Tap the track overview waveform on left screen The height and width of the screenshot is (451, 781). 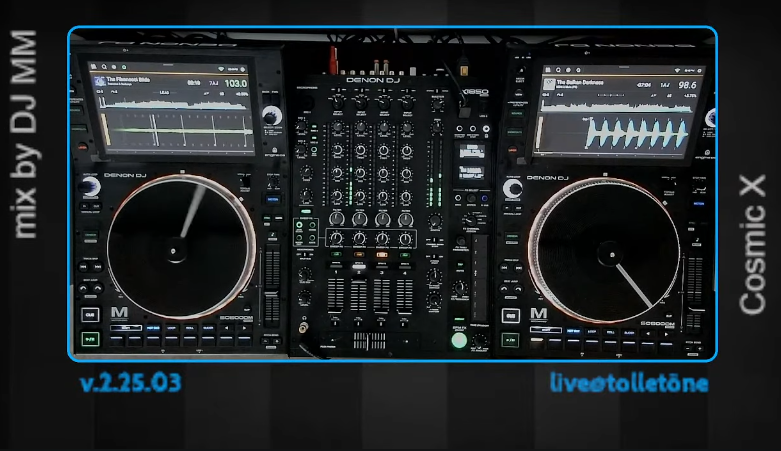[x=173, y=105]
